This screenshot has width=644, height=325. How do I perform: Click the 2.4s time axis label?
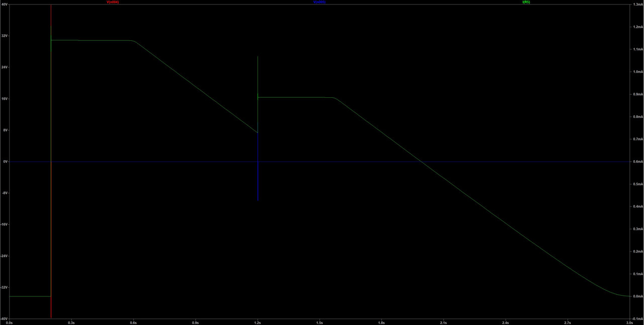505,322
